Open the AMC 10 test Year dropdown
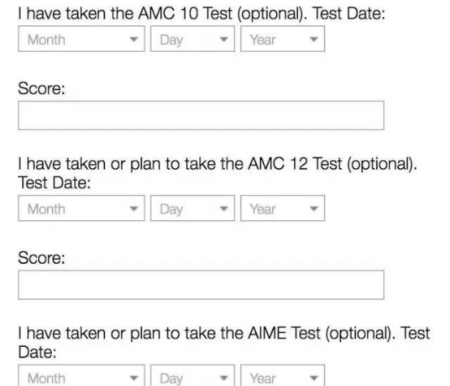 pos(282,39)
